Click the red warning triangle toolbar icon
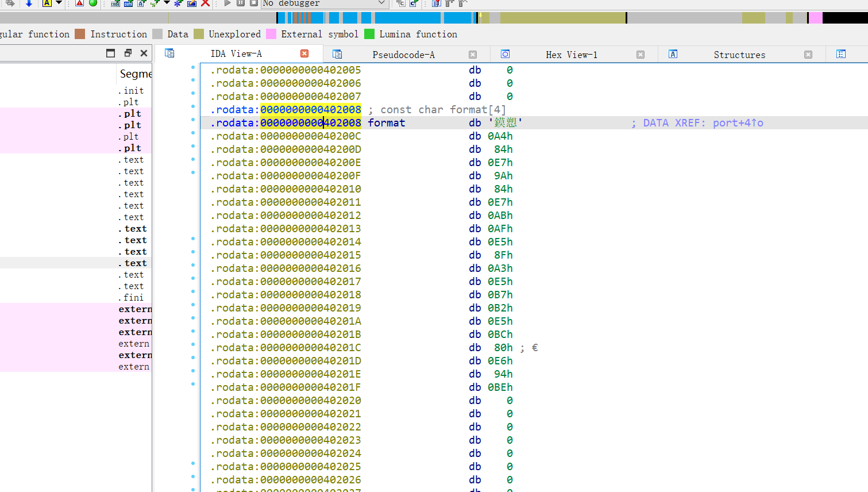The width and height of the screenshot is (868, 492). click(79, 3)
